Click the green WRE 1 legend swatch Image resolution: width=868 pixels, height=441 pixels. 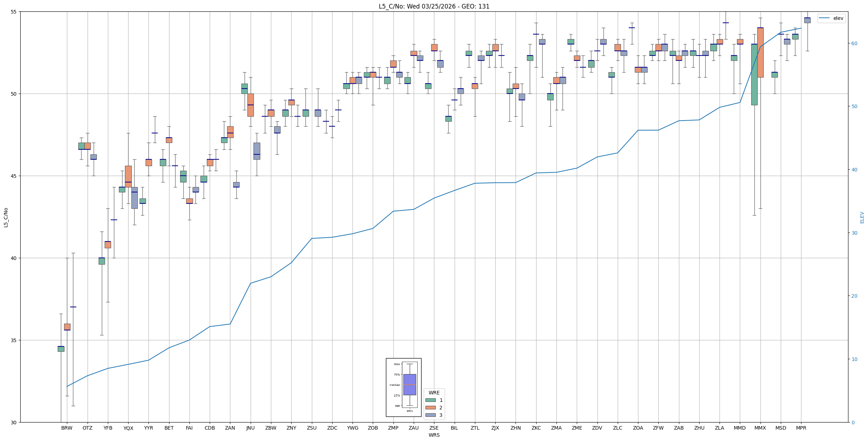click(430, 400)
